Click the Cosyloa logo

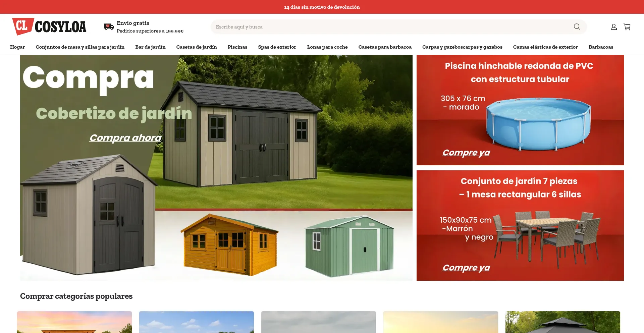point(49,26)
